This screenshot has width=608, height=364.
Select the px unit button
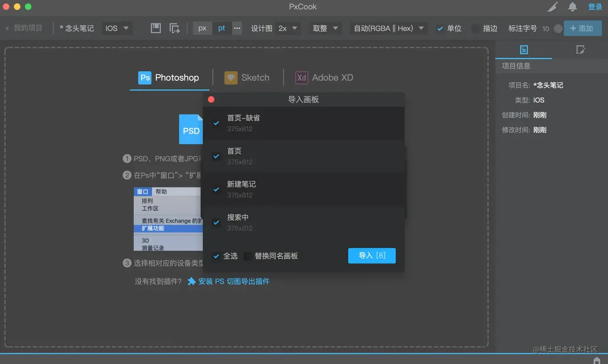(202, 28)
